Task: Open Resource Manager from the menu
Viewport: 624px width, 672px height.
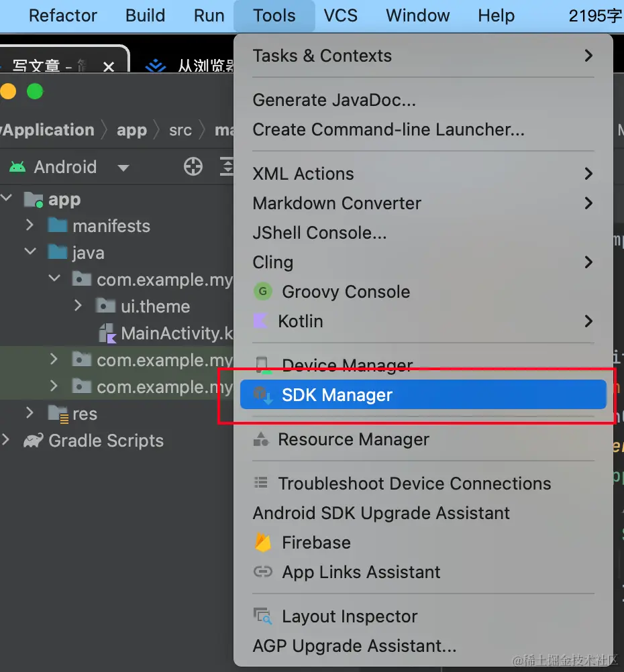Action: coord(423,439)
